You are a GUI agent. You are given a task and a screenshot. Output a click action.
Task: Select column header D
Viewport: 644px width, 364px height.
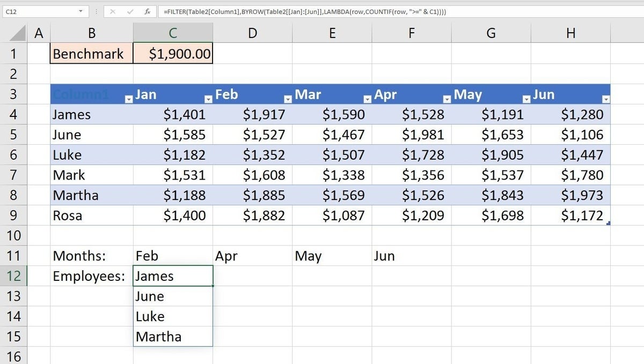tap(252, 33)
